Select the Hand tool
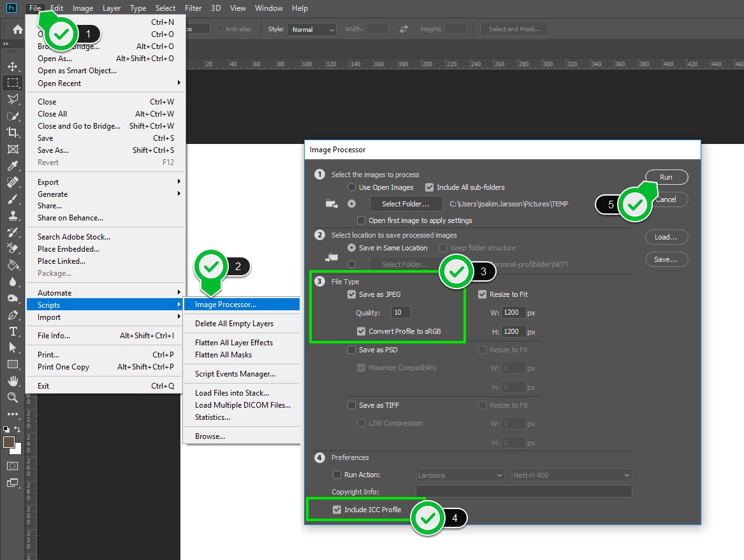The image size is (744, 560). (x=13, y=381)
